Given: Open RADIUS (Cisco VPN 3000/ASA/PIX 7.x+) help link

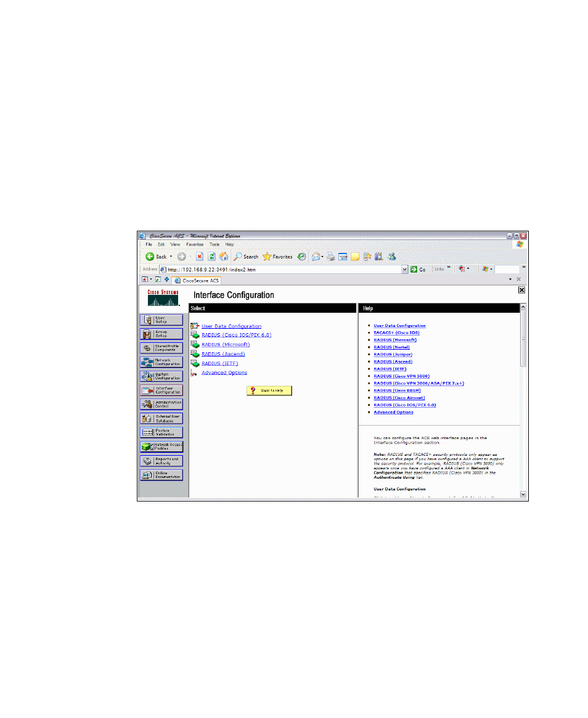Looking at the screenshot, I should pyautogui.click(x=419, y=383).
